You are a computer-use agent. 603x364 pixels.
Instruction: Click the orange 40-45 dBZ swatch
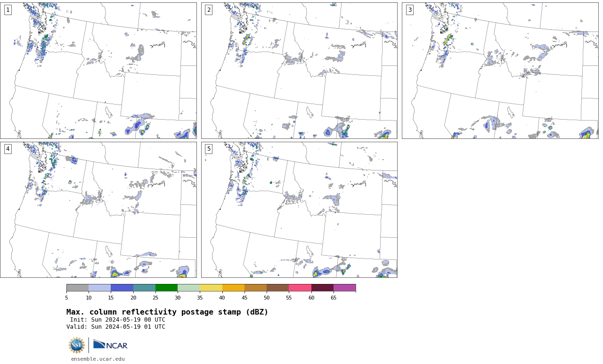pos(233,288)
